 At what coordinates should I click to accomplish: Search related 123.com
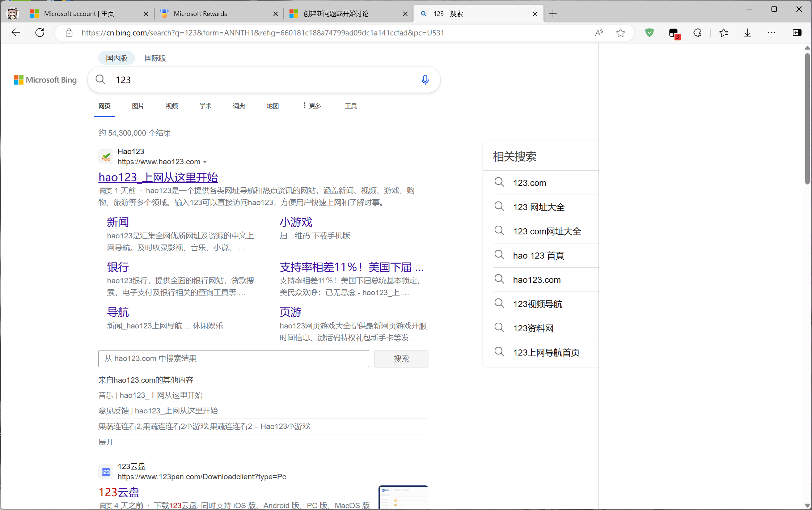(530, 183)
